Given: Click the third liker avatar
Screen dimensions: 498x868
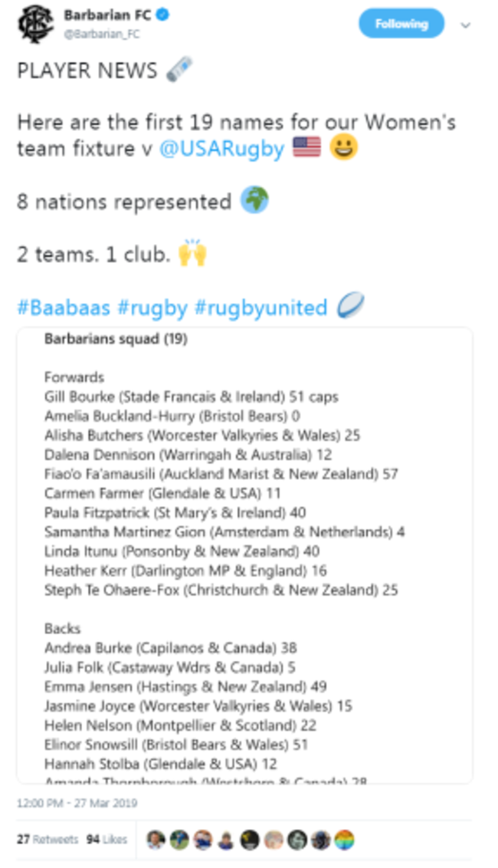Looking at the screenshot, I should (203, 840).
